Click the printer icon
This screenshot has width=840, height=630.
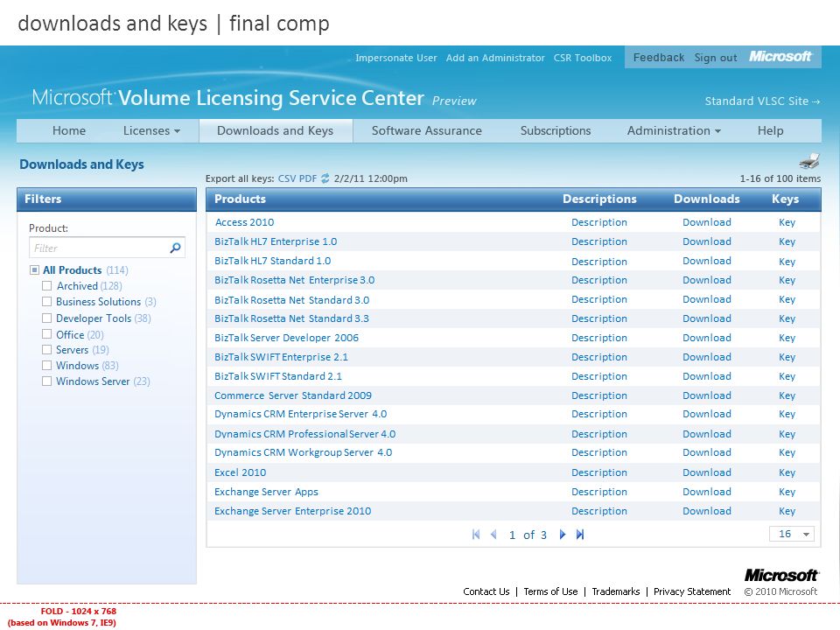809,161
